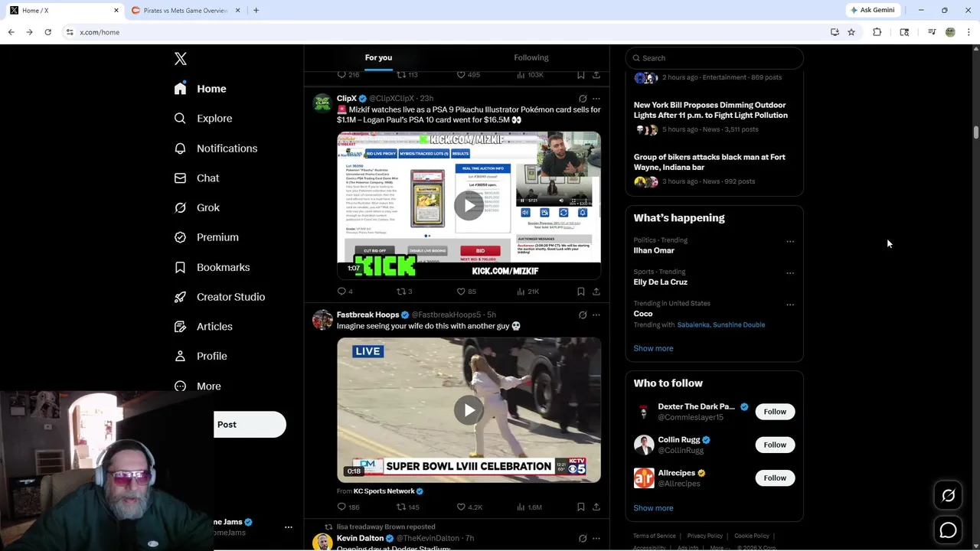The width and height of the screenshot is (980, 551).
Task: Repost the ClipX post
Action: pyautogui.click(x=403, y=292)
